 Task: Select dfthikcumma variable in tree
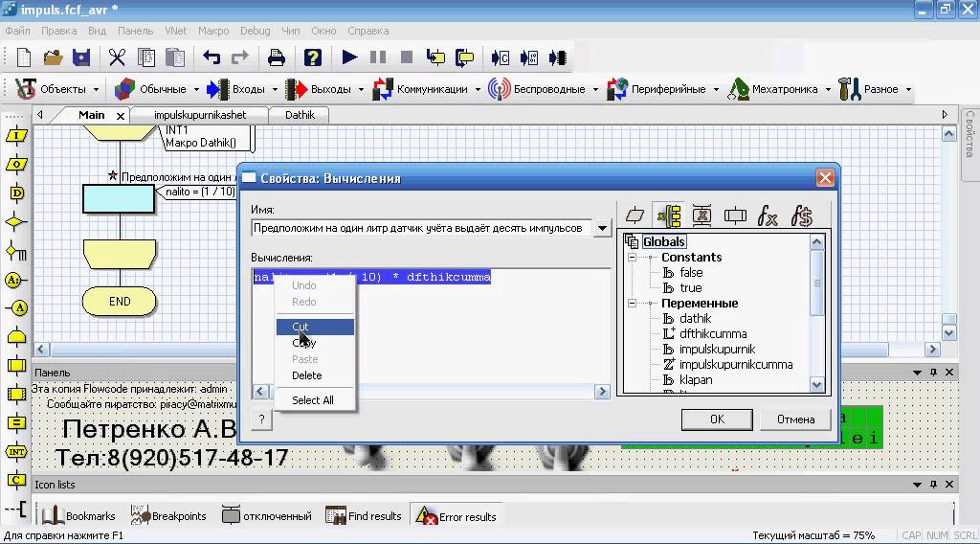click(x=712, y=334)
